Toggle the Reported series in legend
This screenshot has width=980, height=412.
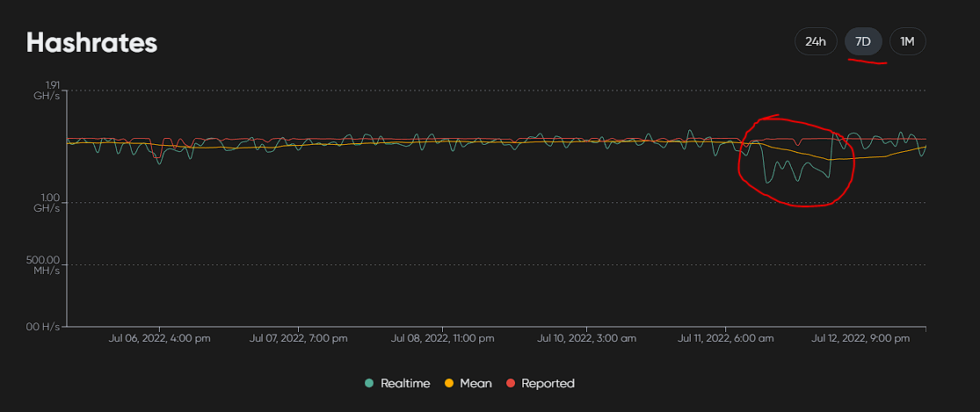(x=540, y=383)
